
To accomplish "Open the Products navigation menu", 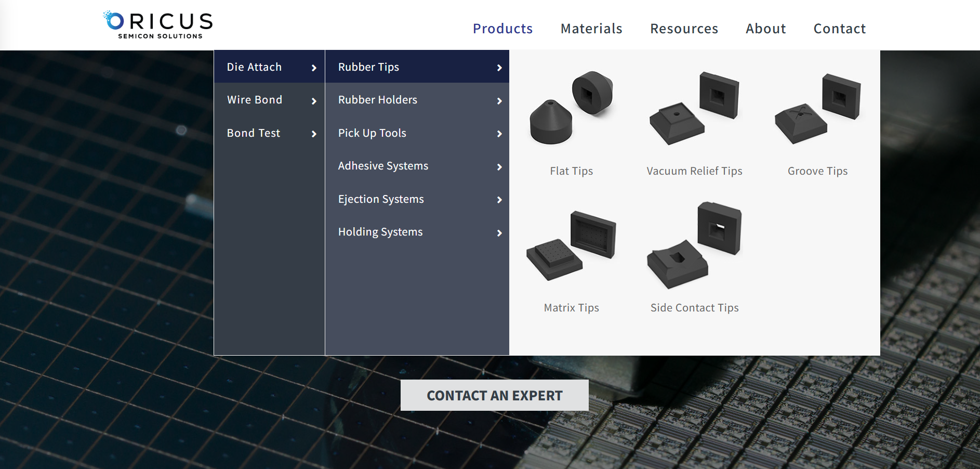I will coord(502,29).
